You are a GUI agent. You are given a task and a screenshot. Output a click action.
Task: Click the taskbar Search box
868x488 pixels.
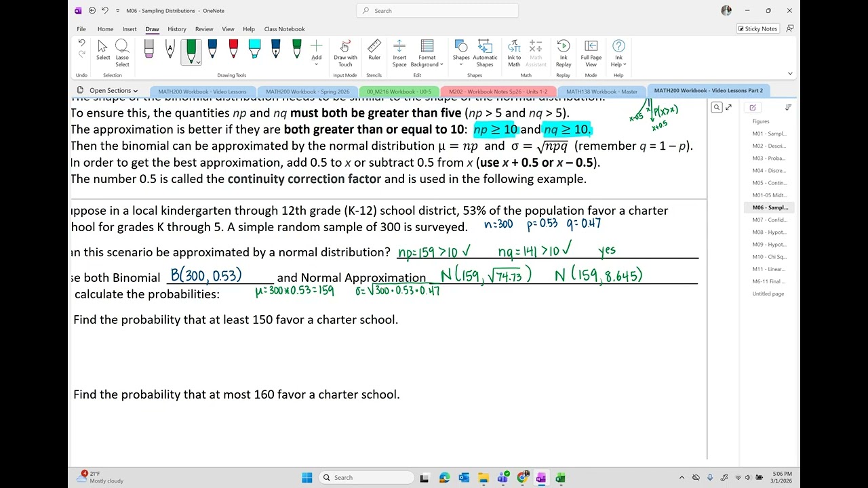click(x=366, y=477)
